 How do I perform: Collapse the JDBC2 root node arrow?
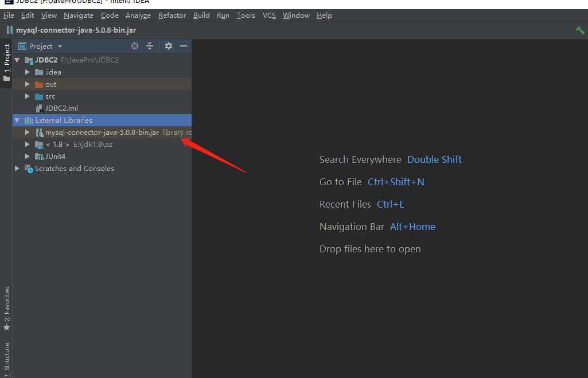pos(17,60)
